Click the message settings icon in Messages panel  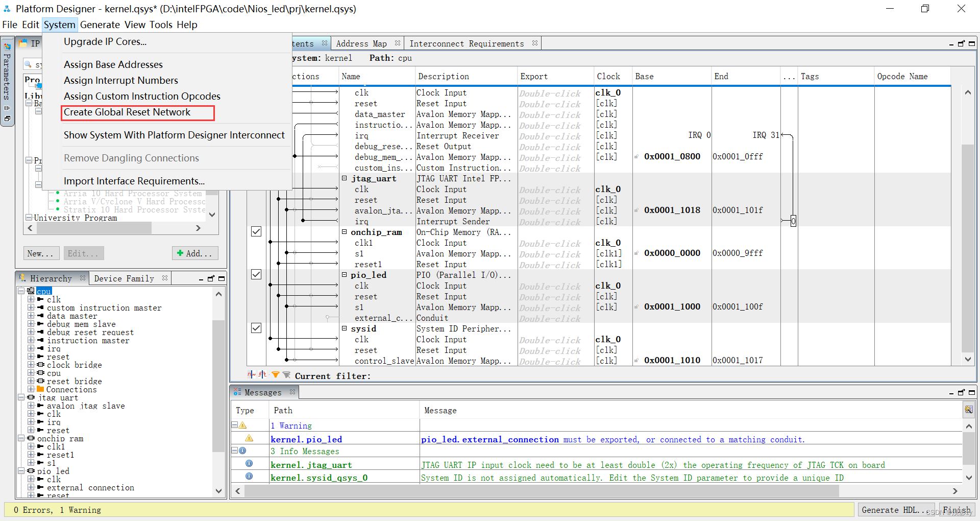pyautogui.click(x=968, y=410)
